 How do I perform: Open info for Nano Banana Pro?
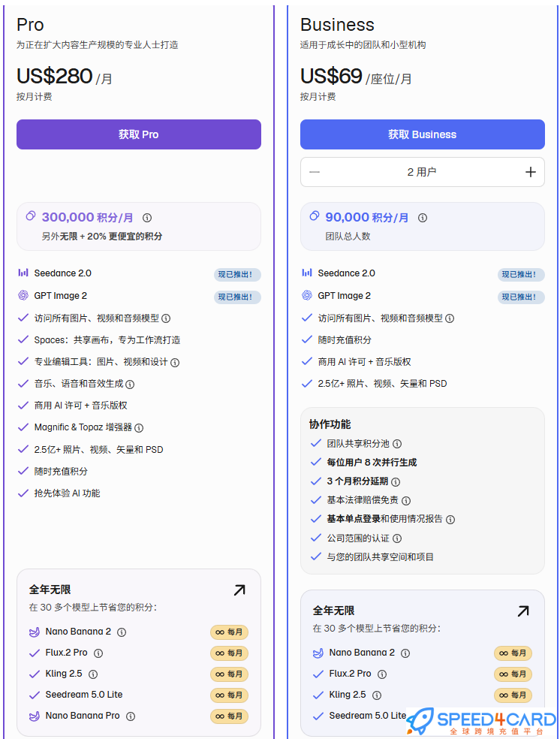point(131,716)
